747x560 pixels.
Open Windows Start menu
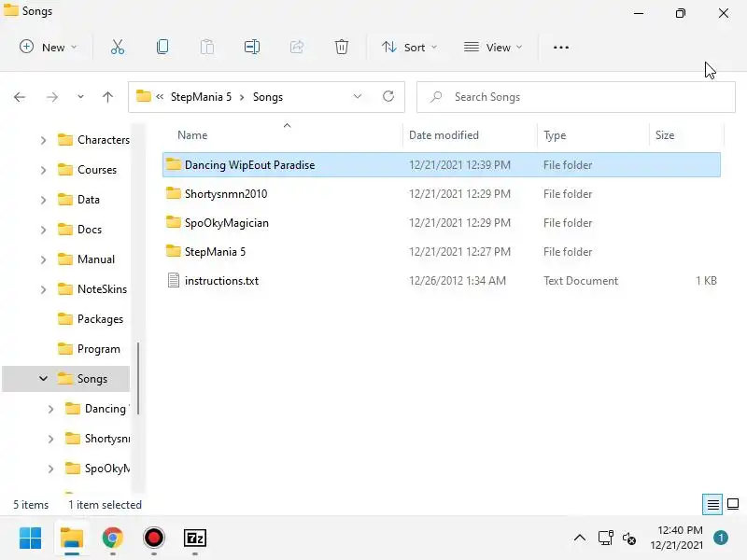31,539
